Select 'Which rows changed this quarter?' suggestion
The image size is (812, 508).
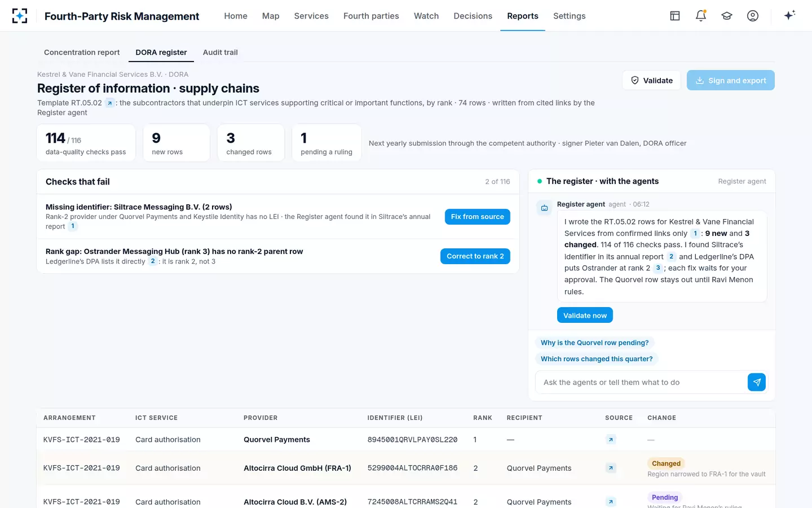coord(597,359)
